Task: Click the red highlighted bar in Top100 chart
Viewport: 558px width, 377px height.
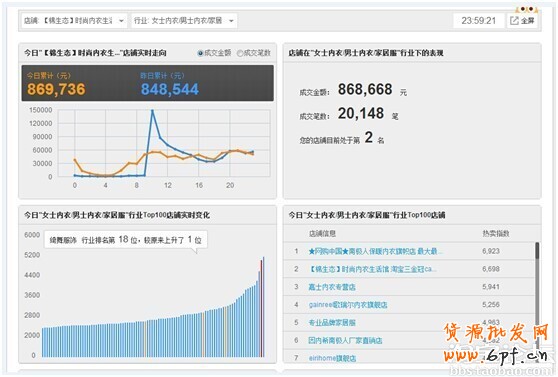Action: pyautogui.click(x=261, y=308)
